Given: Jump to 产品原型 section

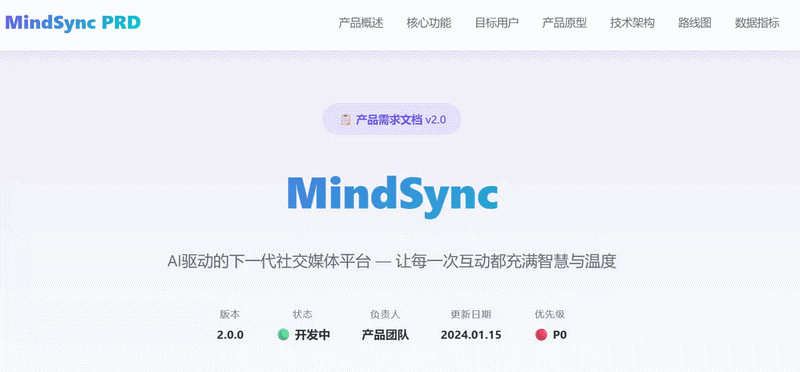Looking at the screenshot, I should click(564, 23).
